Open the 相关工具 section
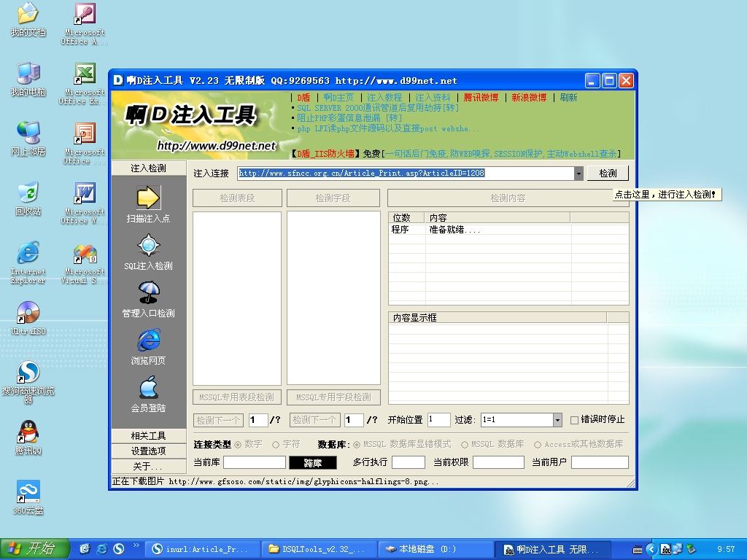Image resolution: width=747 pixels, height=560 pixels. coord(149,436)
